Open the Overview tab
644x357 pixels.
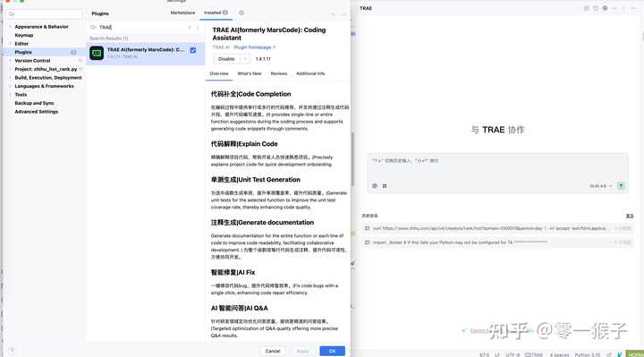219,73
